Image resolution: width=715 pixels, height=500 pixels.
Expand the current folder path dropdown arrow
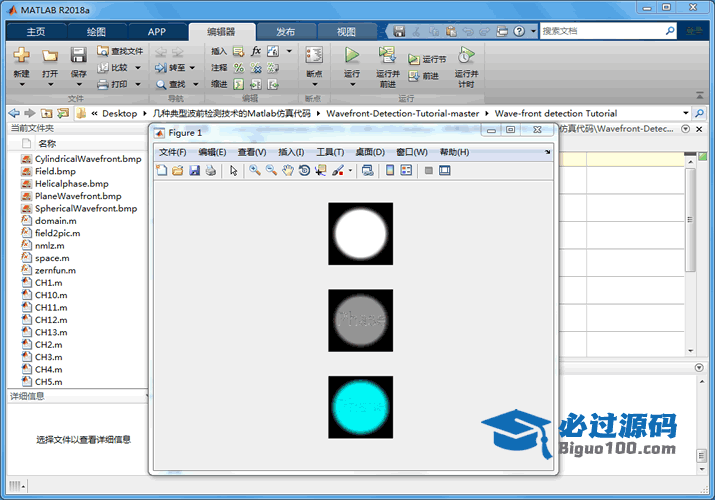(x=685, y=113)
